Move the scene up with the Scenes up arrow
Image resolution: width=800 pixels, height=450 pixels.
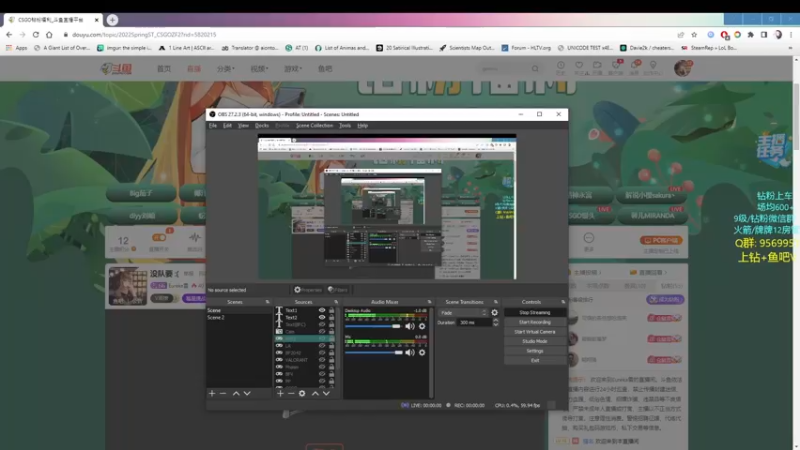click(x=236, y=393)
